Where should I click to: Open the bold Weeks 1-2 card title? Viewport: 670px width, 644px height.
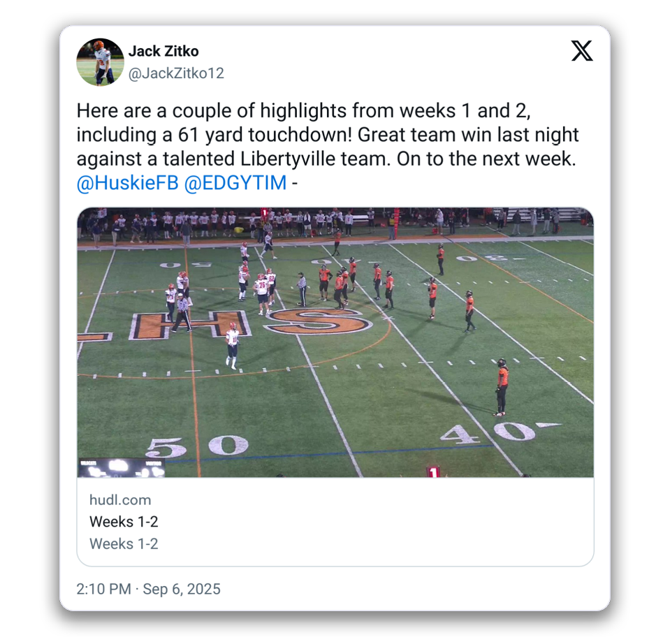coord(124,522)
